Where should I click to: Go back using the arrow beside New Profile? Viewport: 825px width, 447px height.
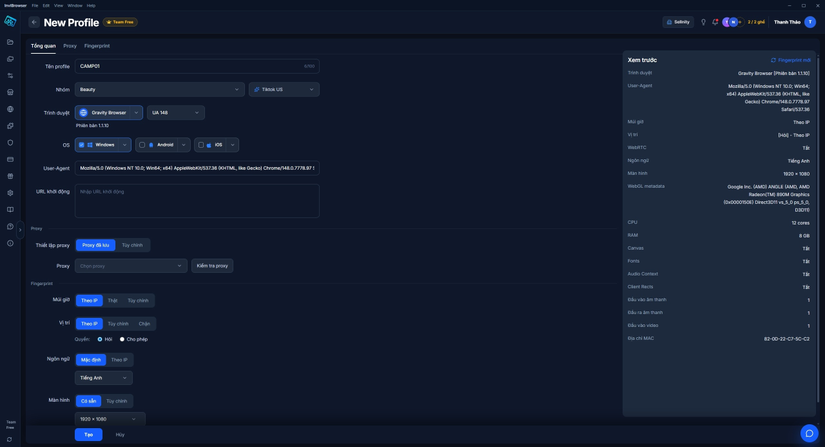pyautogui.click(x=34, y=22)
